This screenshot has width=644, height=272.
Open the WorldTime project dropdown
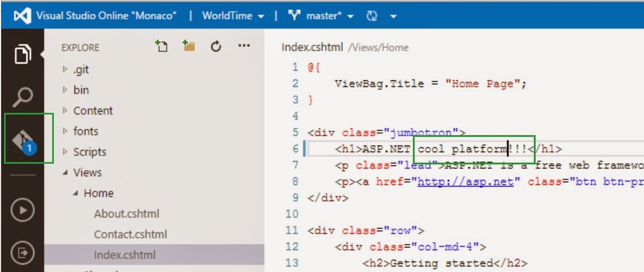coord(233,16)
